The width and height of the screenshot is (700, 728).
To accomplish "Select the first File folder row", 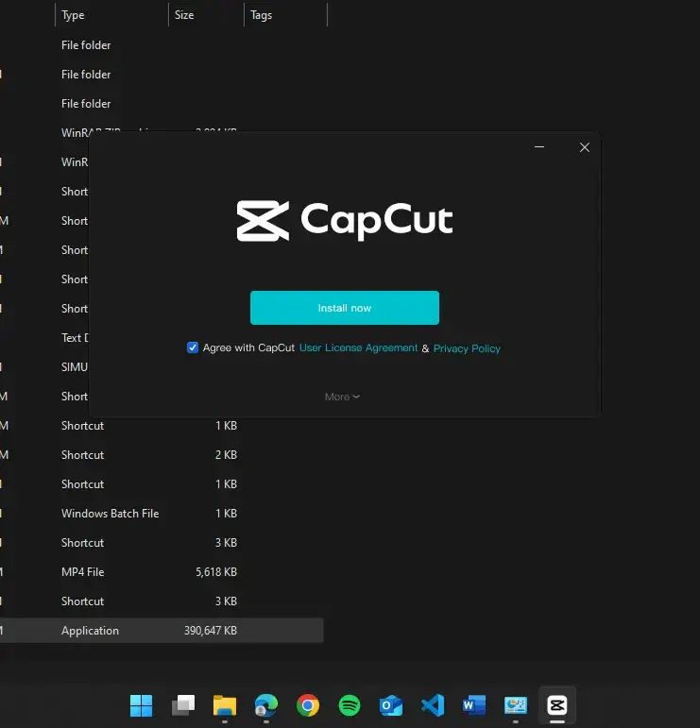I will (162, 45).
